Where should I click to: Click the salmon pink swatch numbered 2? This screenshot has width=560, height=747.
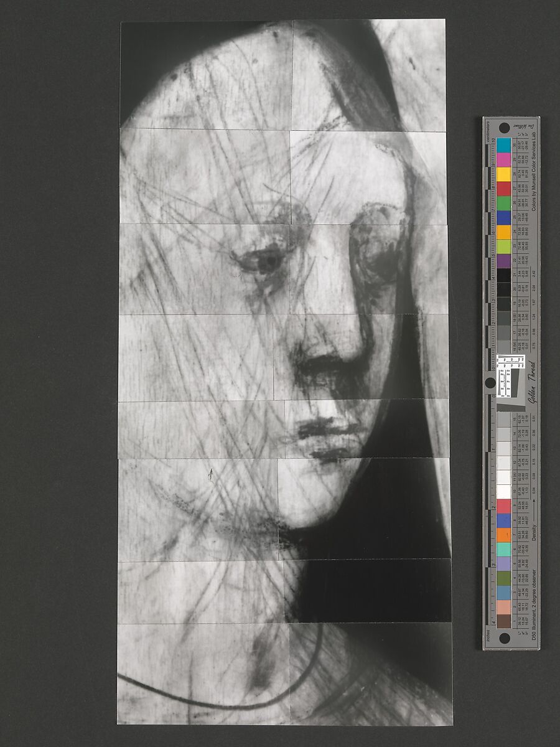pyautogui.click(x=505, y=607)
